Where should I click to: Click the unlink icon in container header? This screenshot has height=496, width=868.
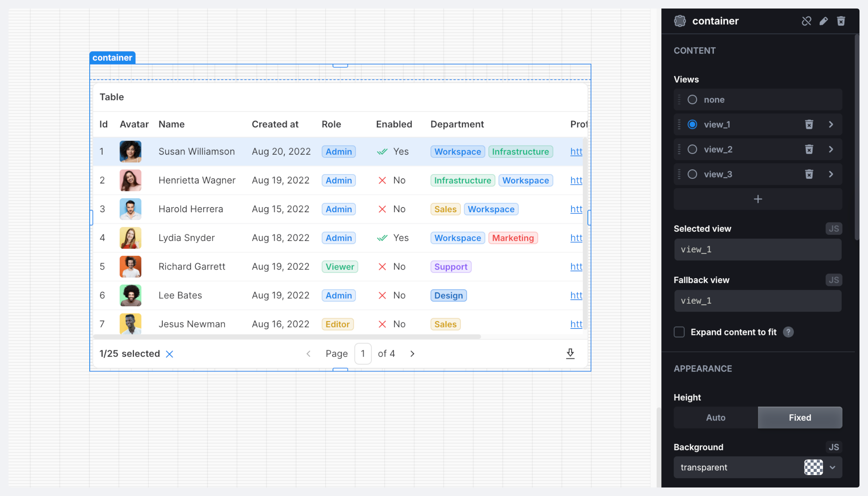point(806,21)
